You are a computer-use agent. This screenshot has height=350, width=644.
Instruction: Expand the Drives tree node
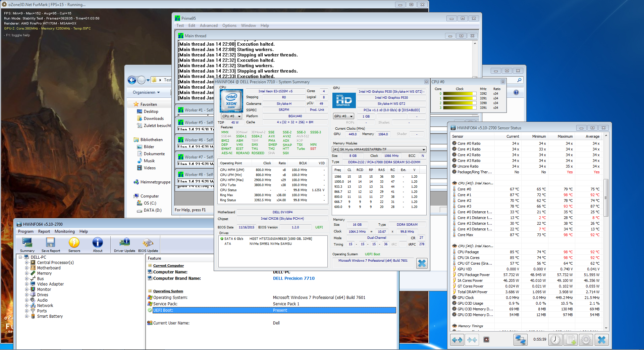coord(26,295)
